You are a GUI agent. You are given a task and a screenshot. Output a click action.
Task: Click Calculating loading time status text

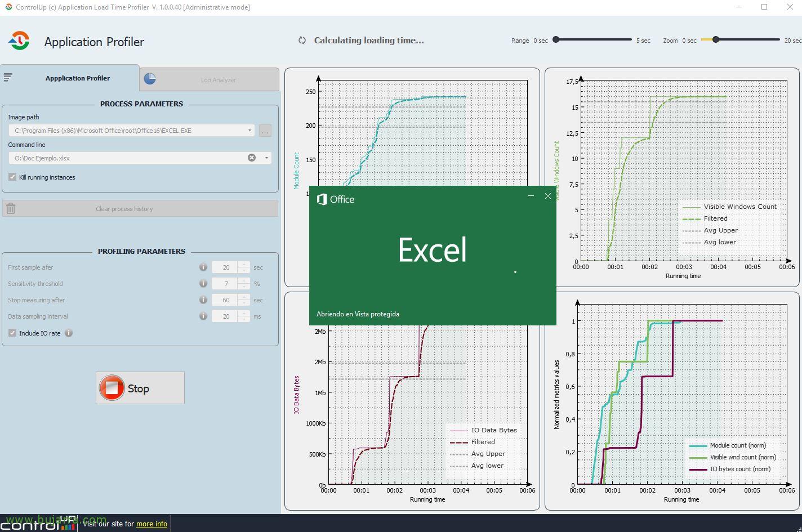pos(369,41)
